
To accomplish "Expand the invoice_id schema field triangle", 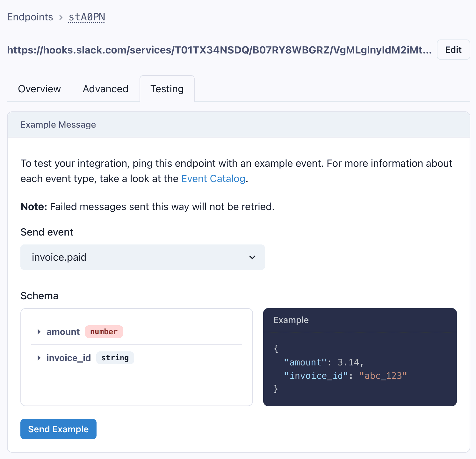I will point(39,358).
